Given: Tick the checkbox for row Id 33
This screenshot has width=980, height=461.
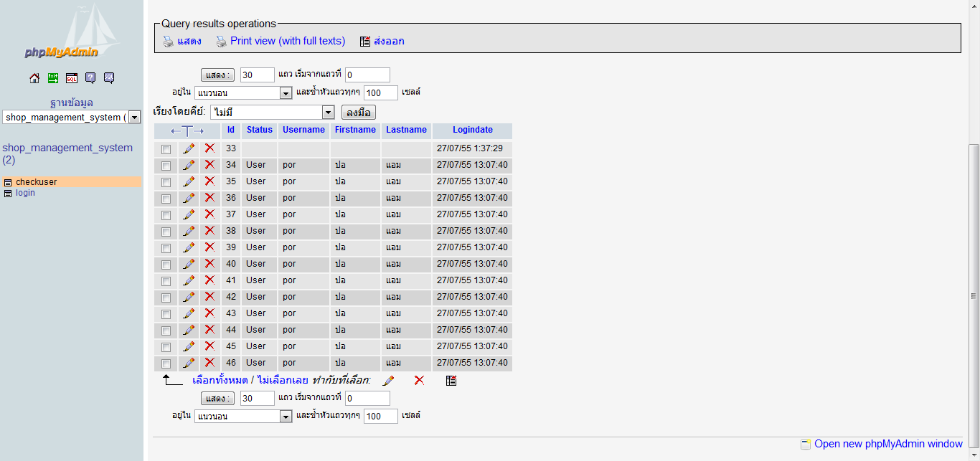Looking at the screenshot, I should point(166,149).
